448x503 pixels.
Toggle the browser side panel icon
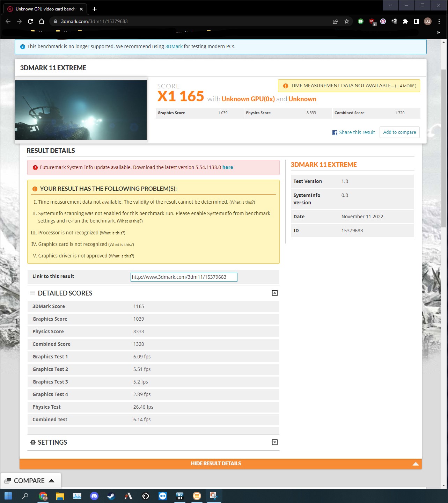[417, 21]
